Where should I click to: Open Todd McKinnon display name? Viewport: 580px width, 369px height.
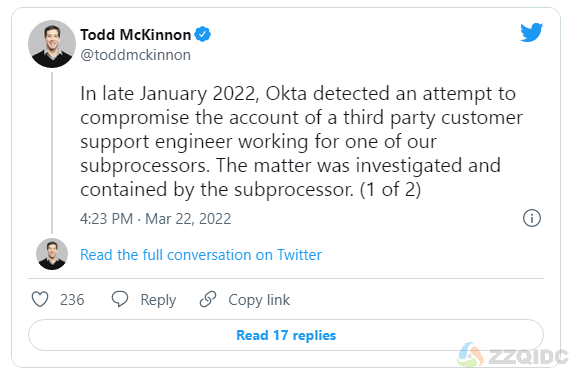click(x=135, y=35)
